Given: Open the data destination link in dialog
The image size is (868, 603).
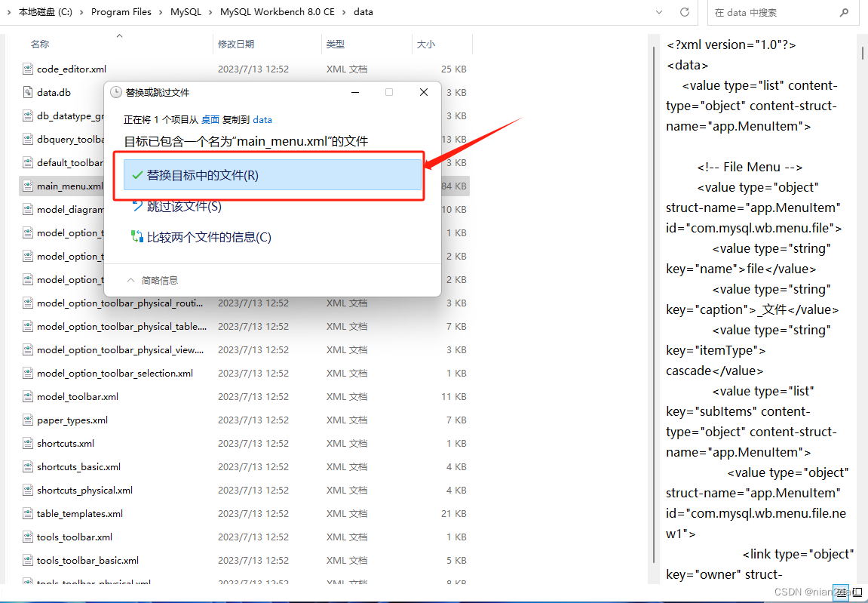Looking at the screenshot, I should tap(262, 120).
